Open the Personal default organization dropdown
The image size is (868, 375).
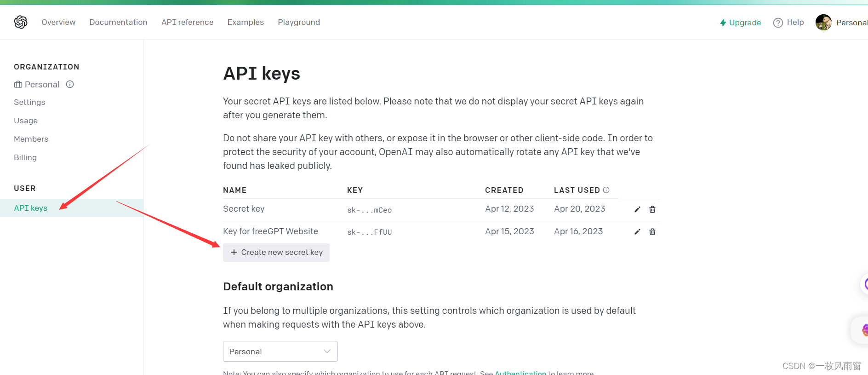(280, 351)
